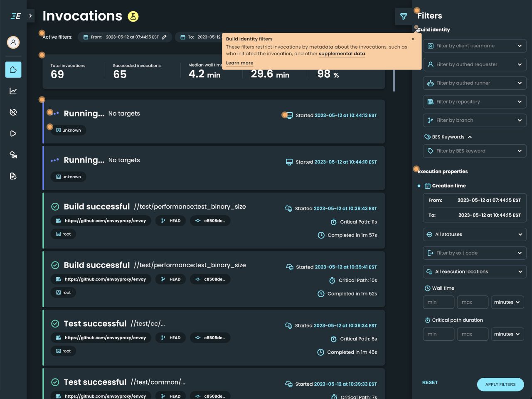Open the Invocations panel in the sidebar
Image resolution: width=532 pixels, height=399 pixels.
(x=13, y=70)
